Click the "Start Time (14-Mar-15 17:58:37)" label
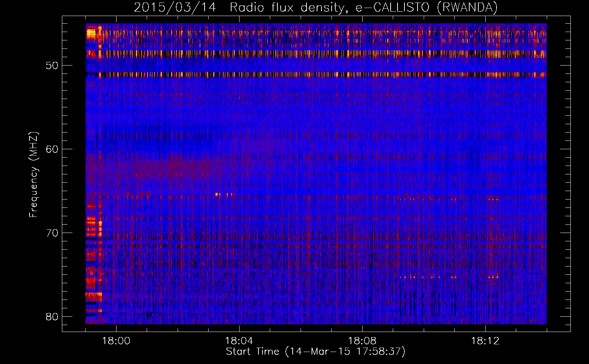This screenshot has width=589, height=364. [x=316, y=352]
